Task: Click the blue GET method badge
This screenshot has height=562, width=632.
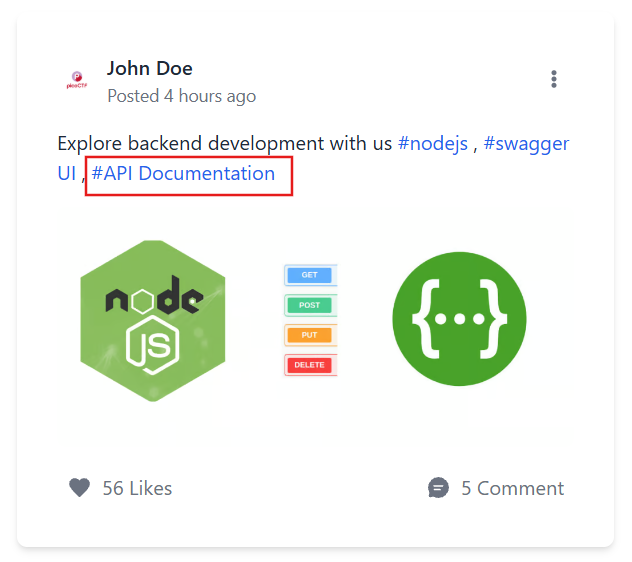Action: [310, 275]
